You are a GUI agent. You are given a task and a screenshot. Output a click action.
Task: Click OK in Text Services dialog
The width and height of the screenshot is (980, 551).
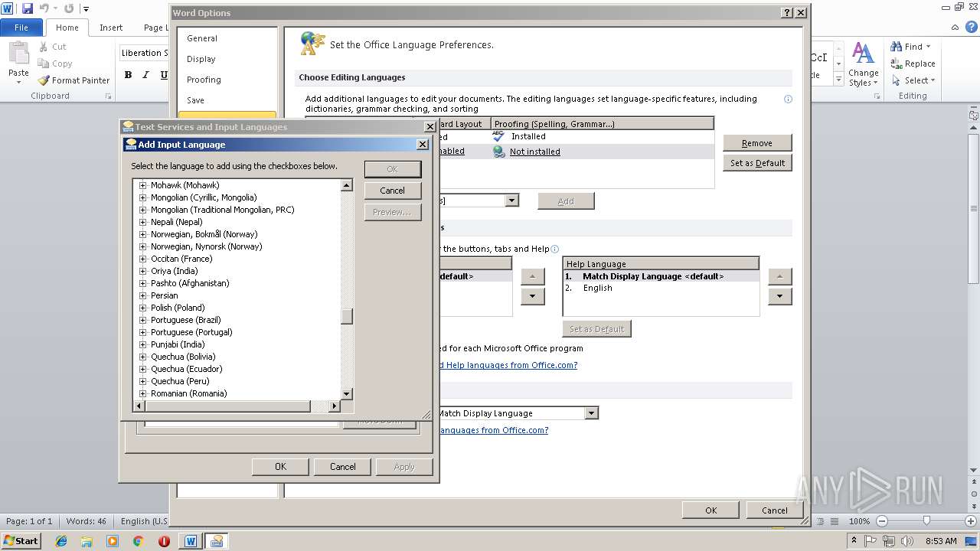coord(280,467)
